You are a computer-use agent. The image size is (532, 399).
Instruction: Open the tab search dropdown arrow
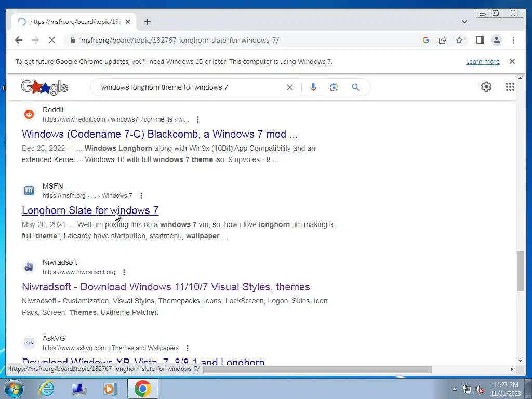(x=464, y=22)
